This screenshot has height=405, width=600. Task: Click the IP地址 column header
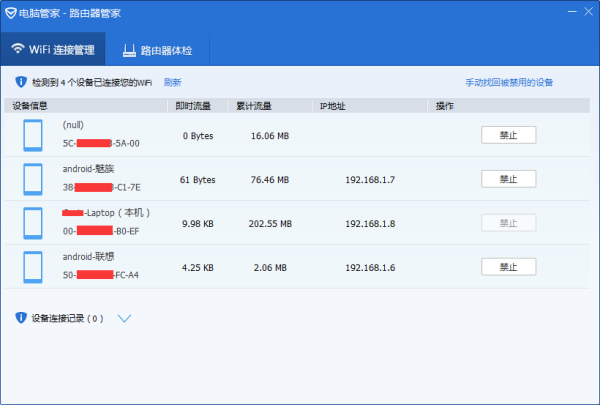coord(333,106)
